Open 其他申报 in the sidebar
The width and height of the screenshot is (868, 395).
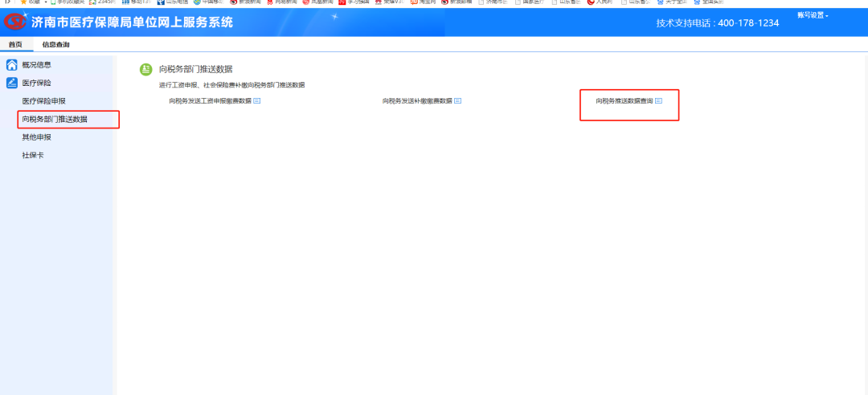coord(36,137)
